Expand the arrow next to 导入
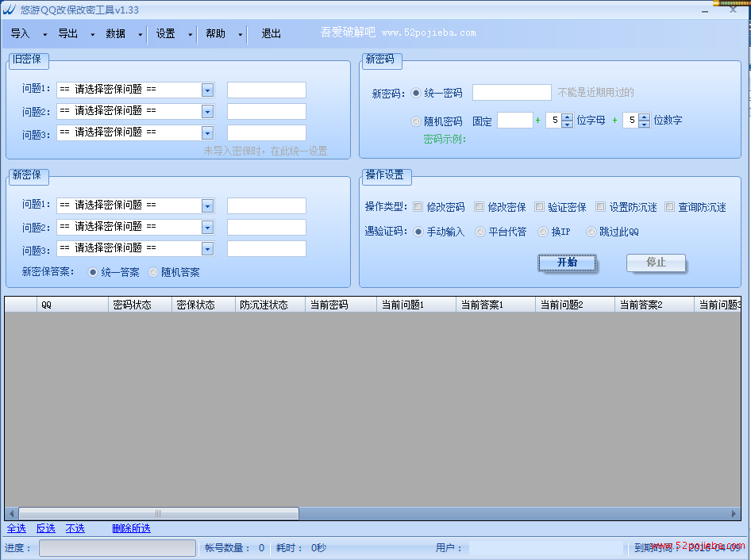 click(45, 34)
